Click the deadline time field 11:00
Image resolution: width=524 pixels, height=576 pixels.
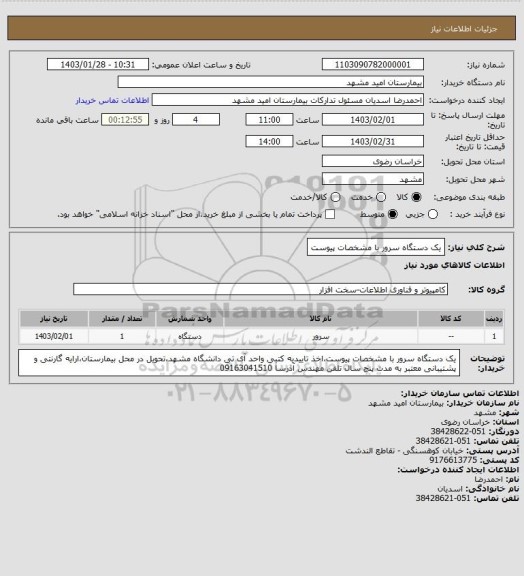tap(269, 120)
